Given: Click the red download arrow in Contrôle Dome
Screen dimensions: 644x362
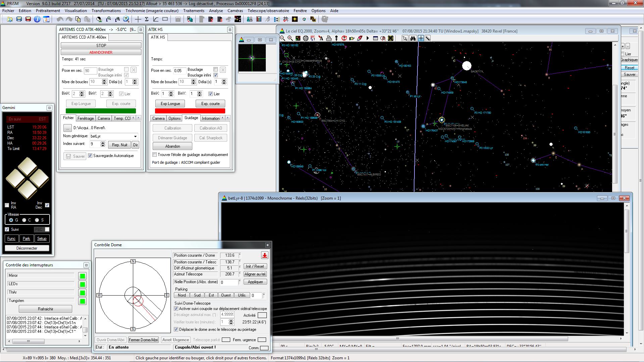Looking at the screenshot, I should 264,256.
